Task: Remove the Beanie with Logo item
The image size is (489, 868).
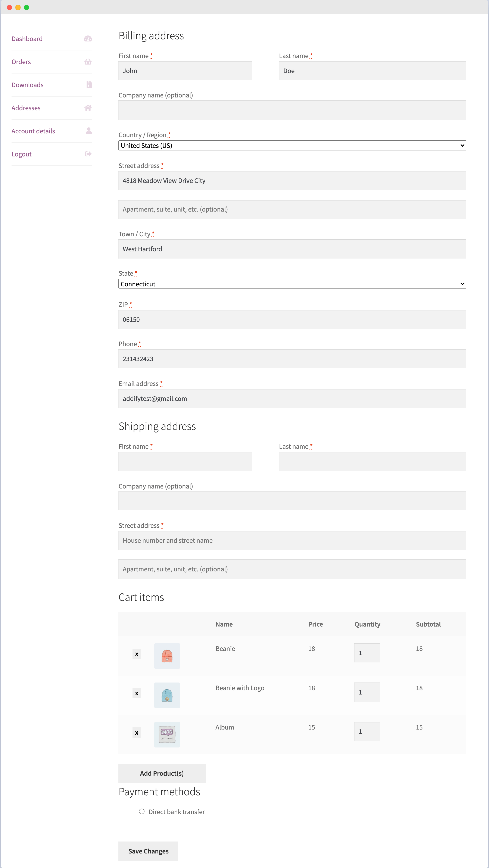Action: (x=137, y=693)
